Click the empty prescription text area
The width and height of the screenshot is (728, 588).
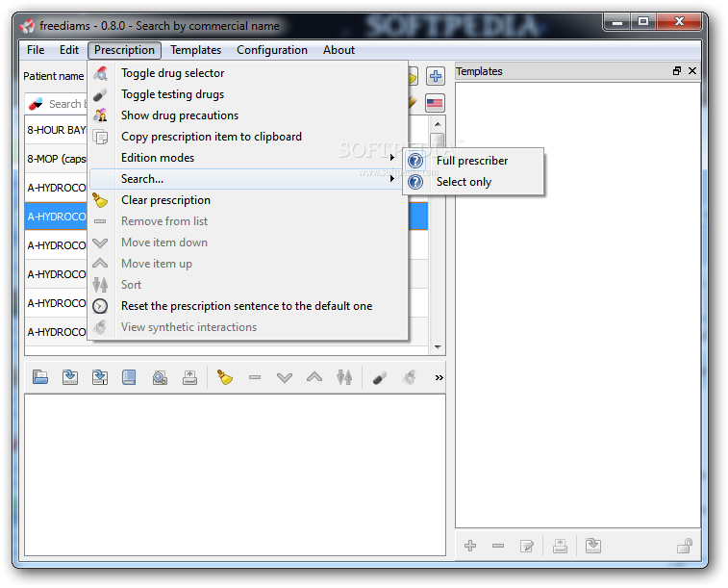pos(235,474)
